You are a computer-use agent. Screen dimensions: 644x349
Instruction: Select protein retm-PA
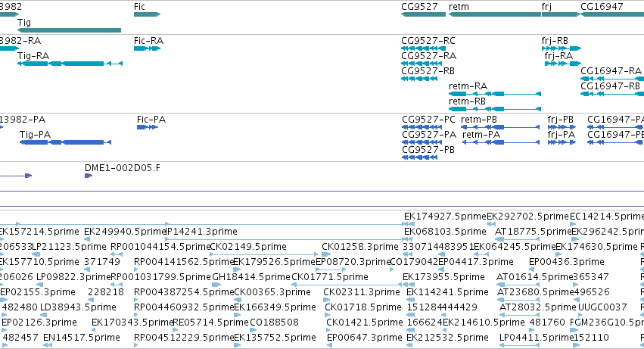pos(501,142)
